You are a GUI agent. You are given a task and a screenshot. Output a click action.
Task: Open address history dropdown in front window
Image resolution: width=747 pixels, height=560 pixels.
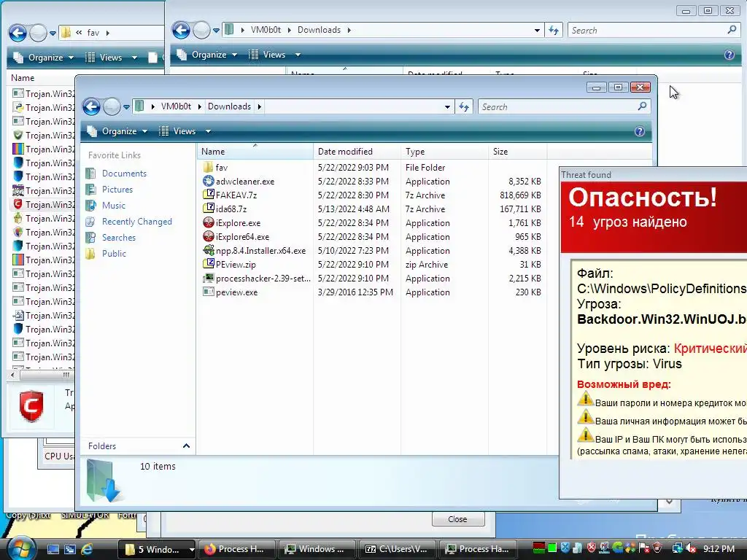pyautogui.click(x=447, y=106)
